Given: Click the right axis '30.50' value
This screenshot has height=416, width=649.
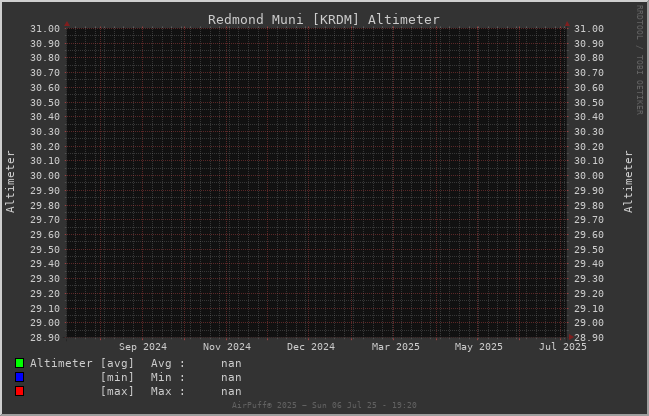Looking at the screenshot, I should [x=589, y=102].
